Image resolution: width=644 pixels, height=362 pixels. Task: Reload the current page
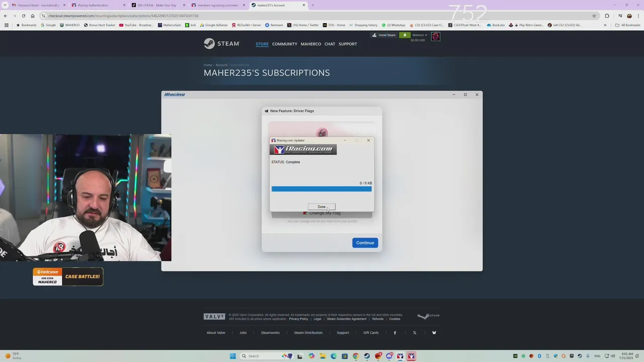pyautogui.click(x=23, y=16)
